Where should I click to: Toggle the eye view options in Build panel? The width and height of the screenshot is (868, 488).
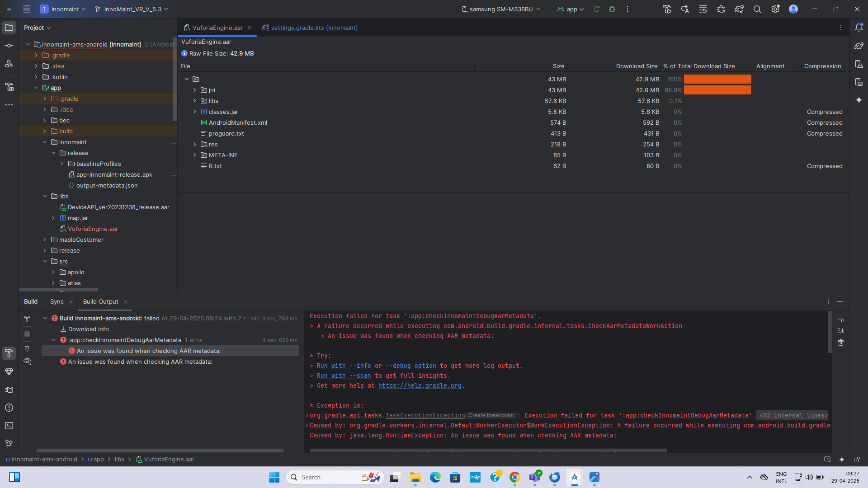27,361
